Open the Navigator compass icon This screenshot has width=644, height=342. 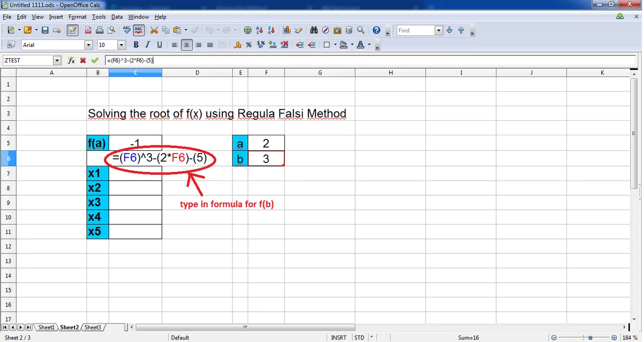tap(326, 30)
